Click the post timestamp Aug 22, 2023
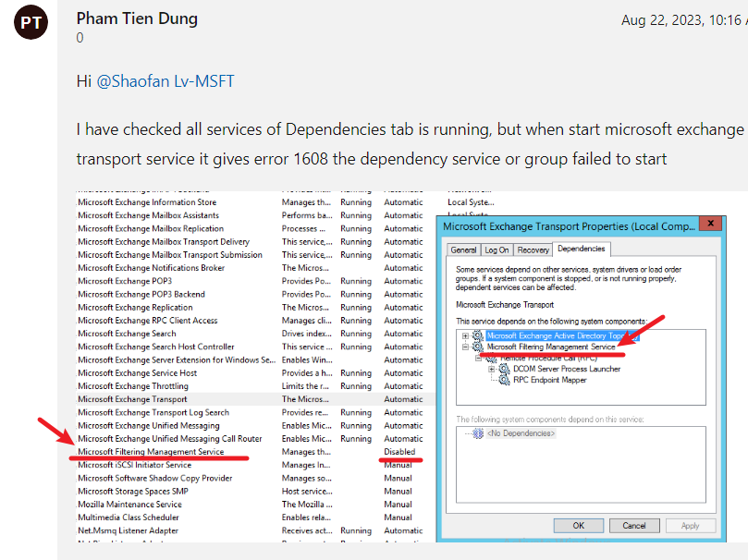This screenshot has height=560, width=748. [x=684, y=20]
